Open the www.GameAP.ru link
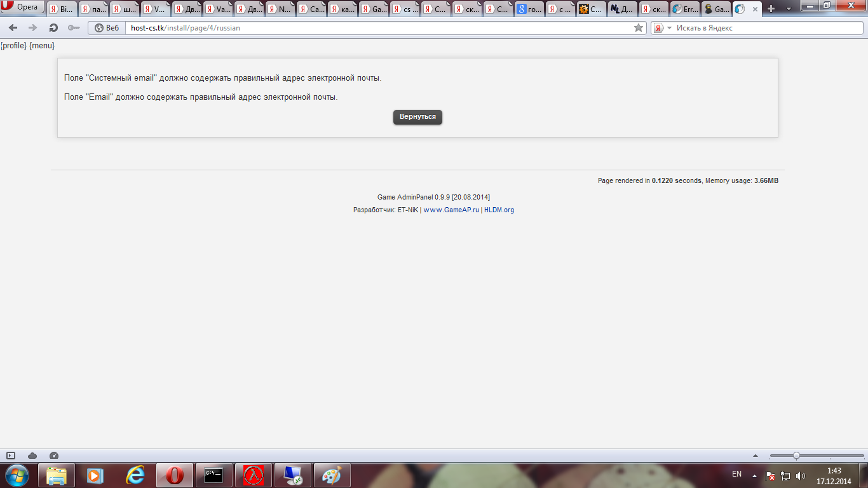Viewport: 868px width, 488px height. coord(451,210)
